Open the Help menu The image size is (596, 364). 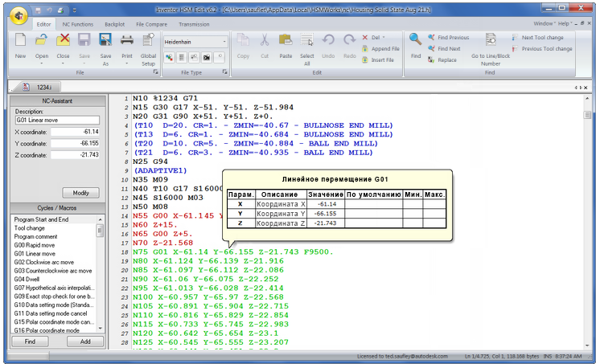pyautogui.click(x=565, y=23)
